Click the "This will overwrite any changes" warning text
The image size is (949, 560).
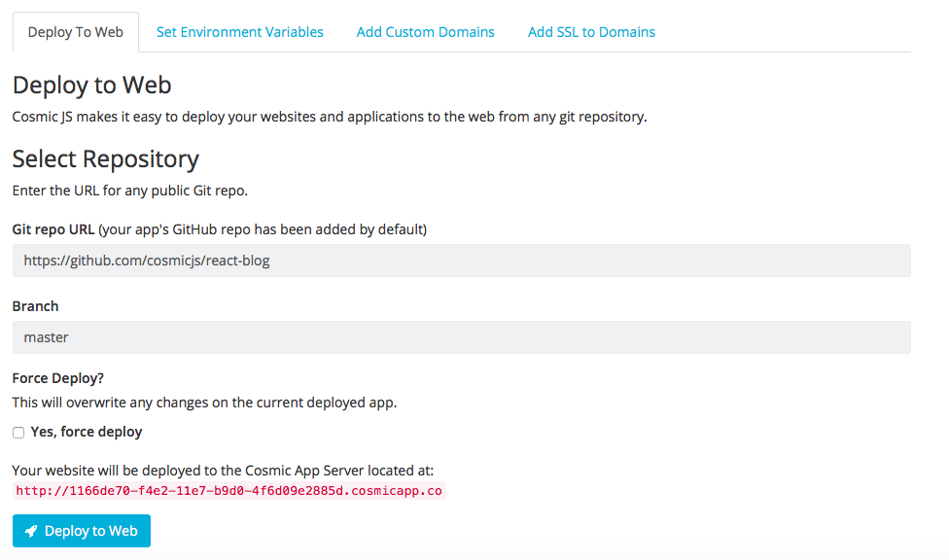tap(204, 402)
